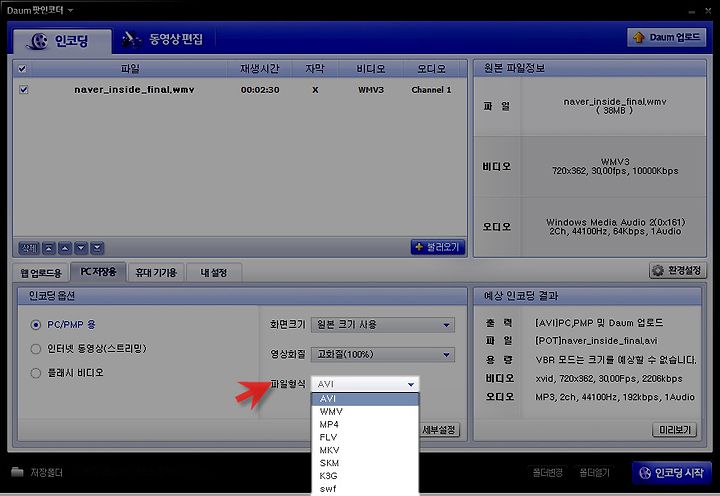The image size is (720, 496).
Task: Click the 비디오 column header
Action: (371, 69)
